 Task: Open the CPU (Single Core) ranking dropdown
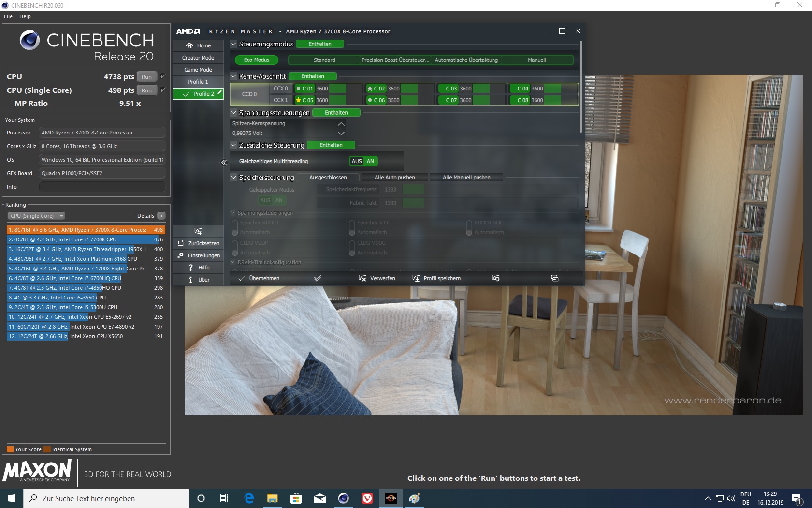tap(36, 216)
